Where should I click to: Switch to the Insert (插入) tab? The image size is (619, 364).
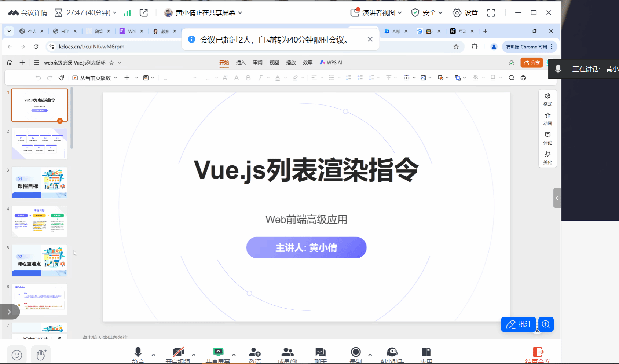241,63
